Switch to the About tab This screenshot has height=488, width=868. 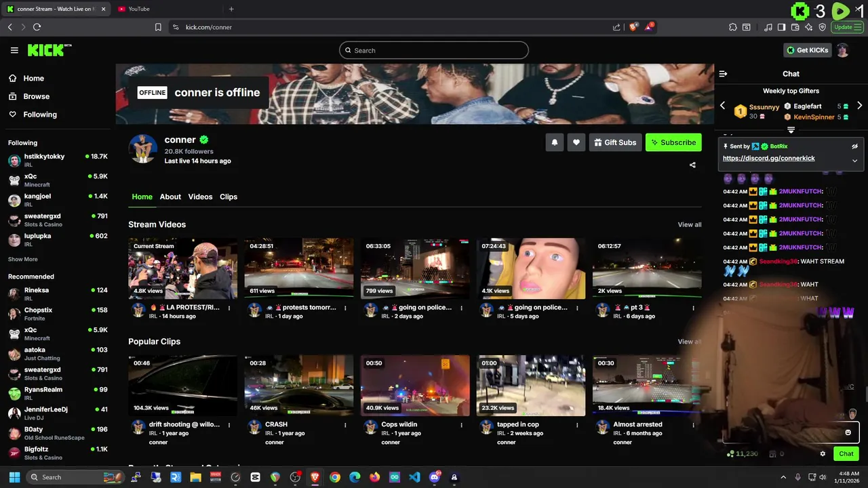[x=170, y=197]
